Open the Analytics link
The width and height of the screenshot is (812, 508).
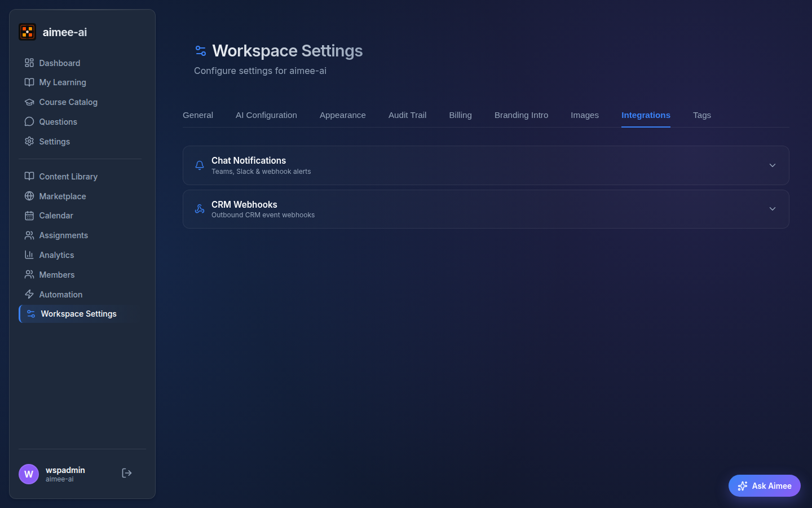tap(80, 255)
